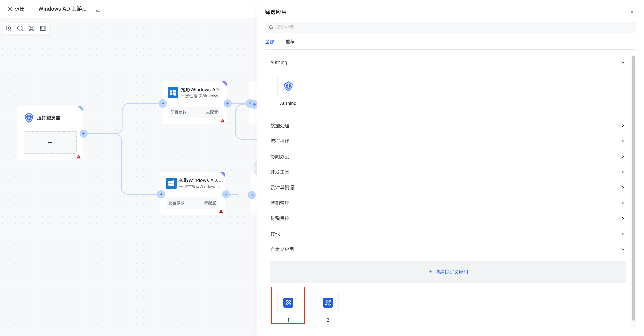Screen dimensions: 644x336
Task: Select the Authing shield app icon
Action: (x=288, y=87)
